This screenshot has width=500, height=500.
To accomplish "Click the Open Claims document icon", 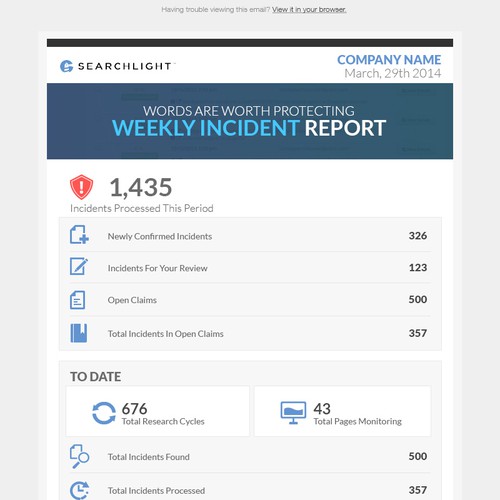I will click(x=77, y=300).
